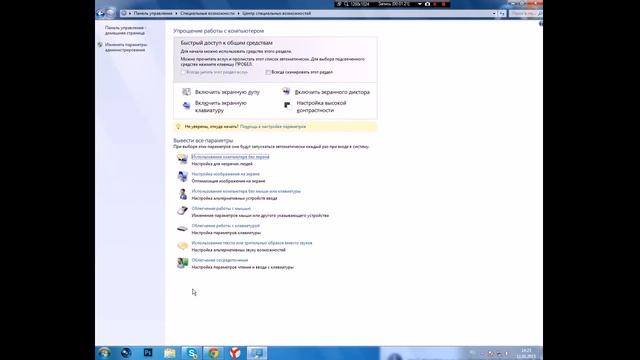640x360 pixels.
Task: Go back with the Back arrow button
Action: click(x=100, y=13)
